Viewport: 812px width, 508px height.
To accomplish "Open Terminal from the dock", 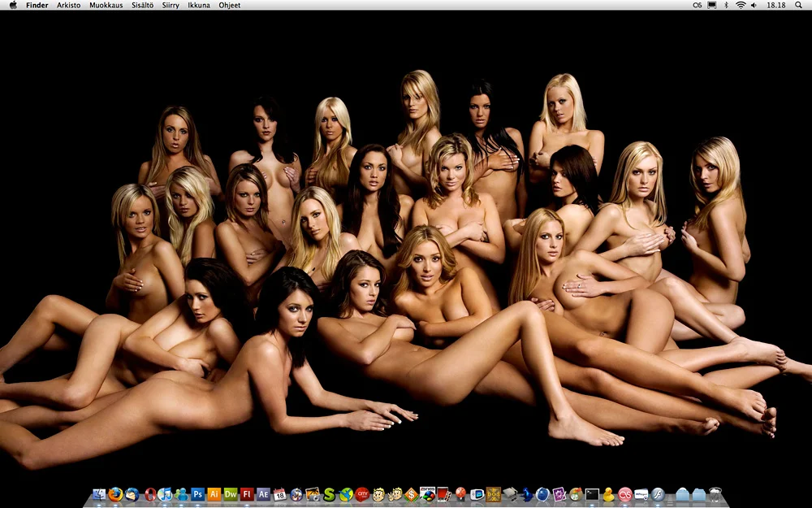I will click(x=593, y=494).
